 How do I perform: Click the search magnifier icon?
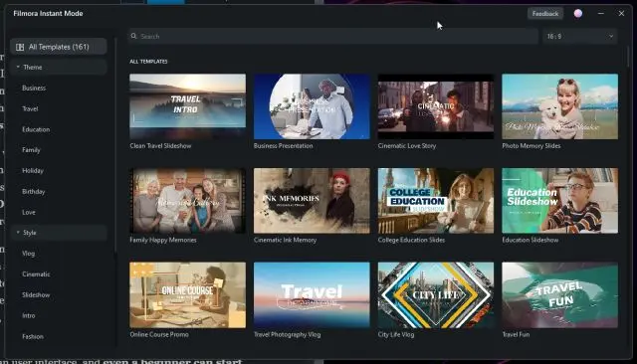(133, 36)
